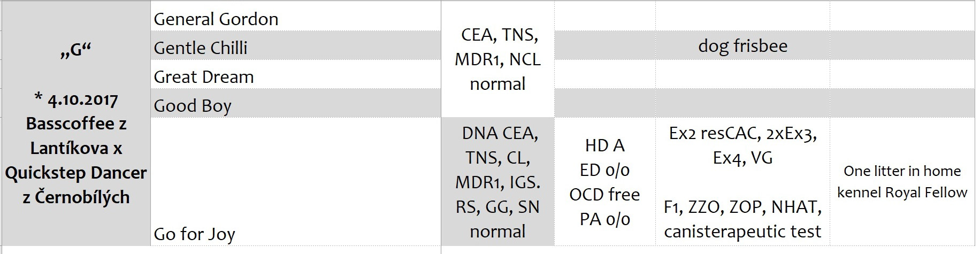Click the canisterapeutic test text line

tap(742, 232)
